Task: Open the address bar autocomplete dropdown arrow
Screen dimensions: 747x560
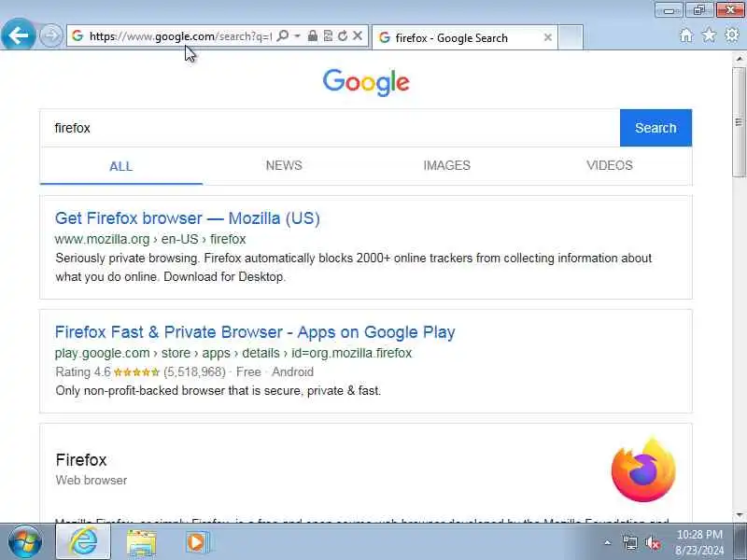Action: click(297, 35)
